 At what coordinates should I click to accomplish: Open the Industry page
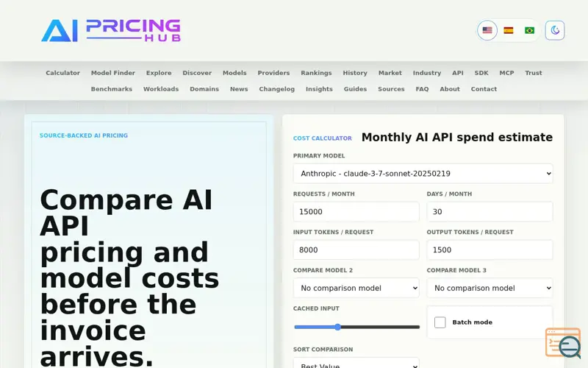point(427,73)
